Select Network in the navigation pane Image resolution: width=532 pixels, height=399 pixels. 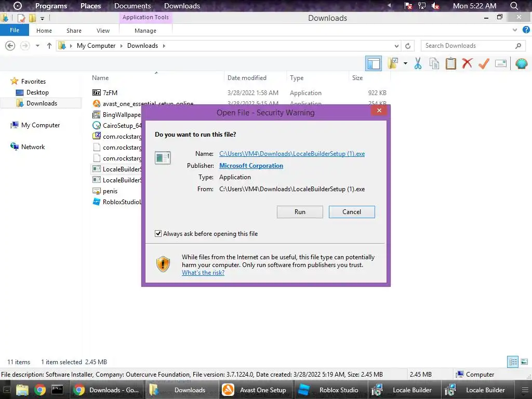pos(33,147)
